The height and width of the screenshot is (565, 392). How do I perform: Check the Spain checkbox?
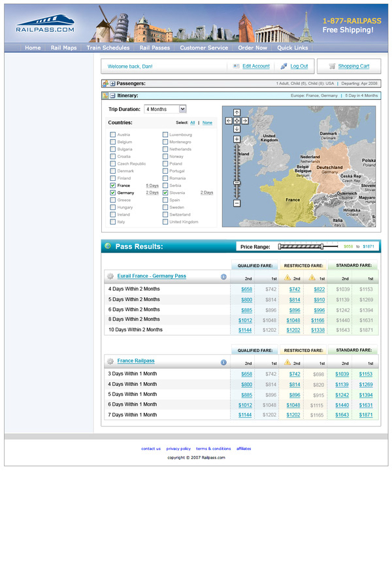(165, 200)
